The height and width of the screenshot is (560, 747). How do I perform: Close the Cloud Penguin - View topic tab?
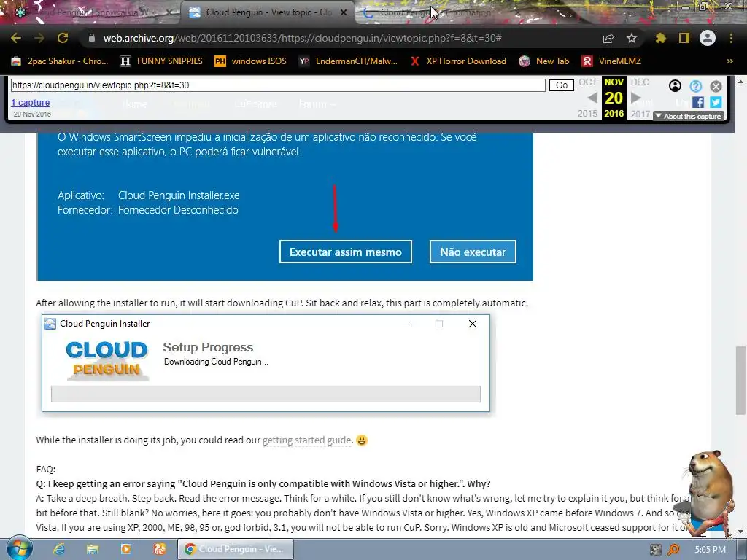[x=344, y=12]
